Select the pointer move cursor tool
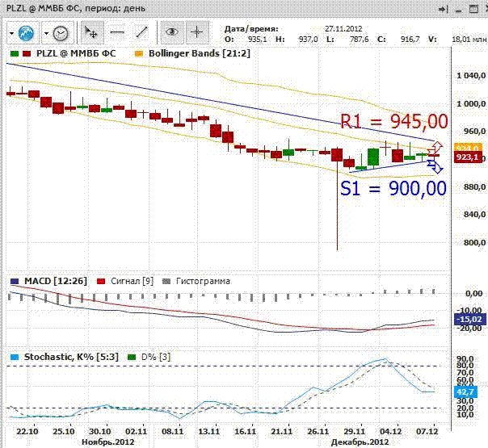The image size is (488, 448). pyautogui.click(x=92, y=32)
